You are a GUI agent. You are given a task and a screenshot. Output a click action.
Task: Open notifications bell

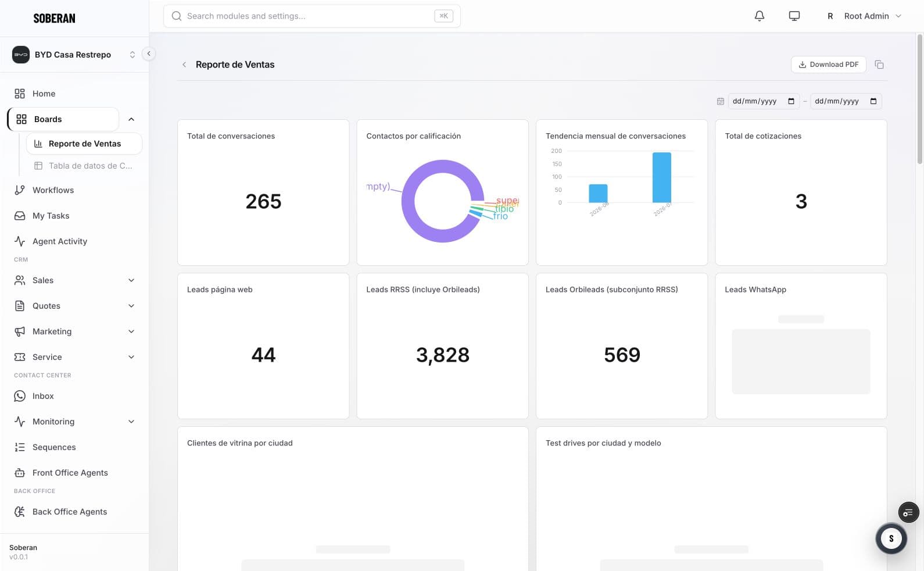759,16
